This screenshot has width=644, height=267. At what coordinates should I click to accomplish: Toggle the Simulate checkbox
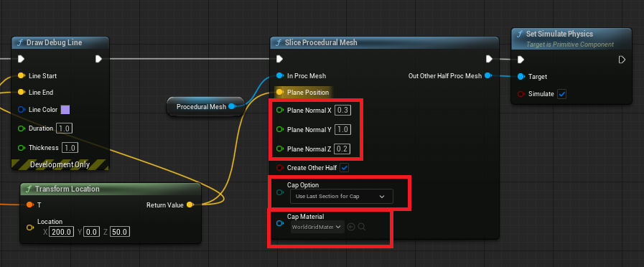coord(562,94)
